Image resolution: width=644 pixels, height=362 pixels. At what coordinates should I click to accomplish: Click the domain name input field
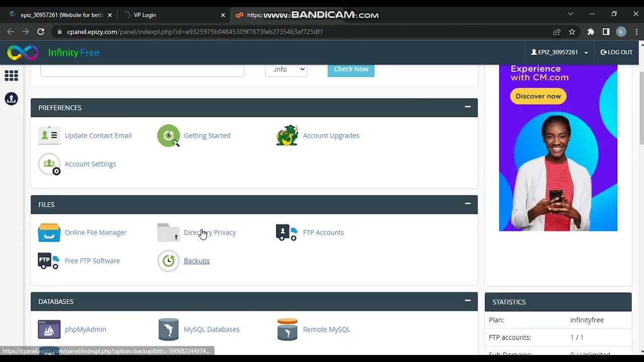(x=142, y=70)
